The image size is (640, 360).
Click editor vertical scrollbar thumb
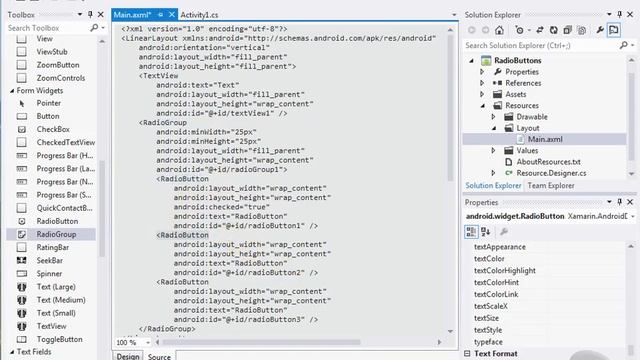[450, 108]
